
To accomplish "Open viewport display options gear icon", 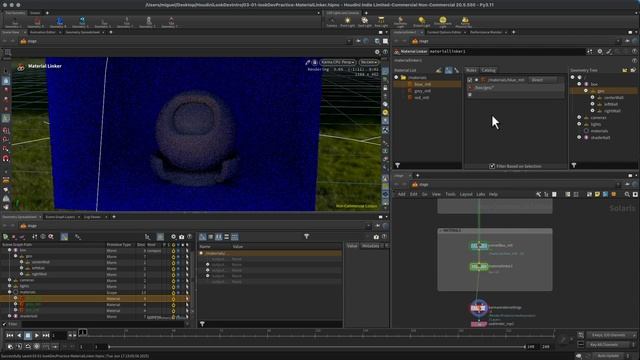I will click(377, 52).
